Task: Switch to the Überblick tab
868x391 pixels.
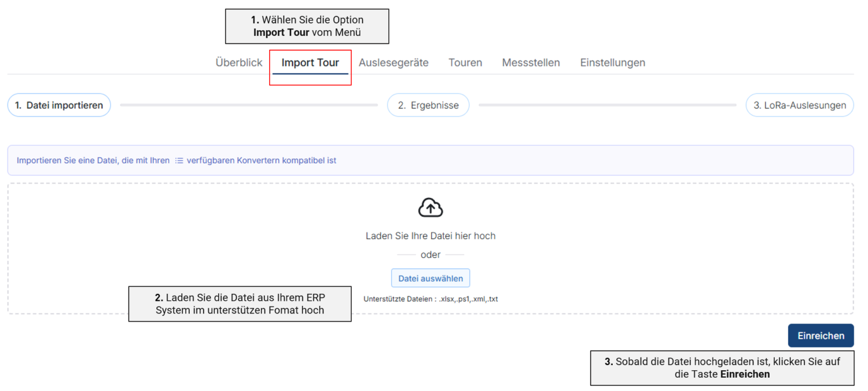Action: click(238, 62)
